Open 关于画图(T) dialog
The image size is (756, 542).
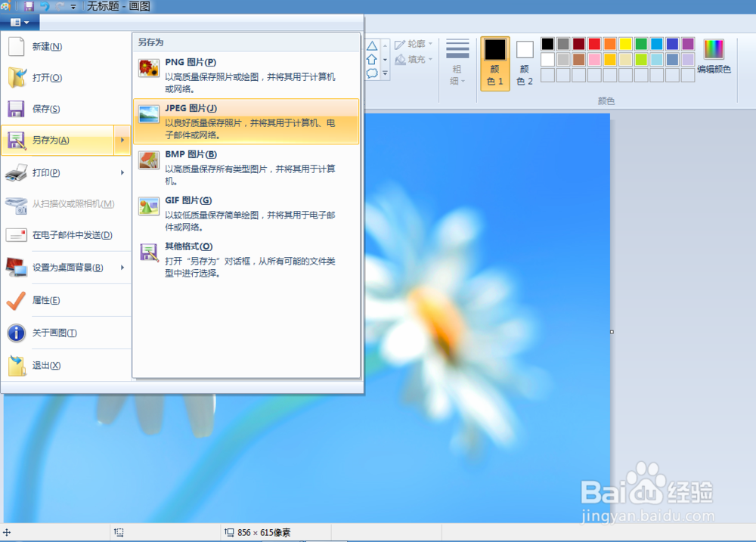coord(66,333)
